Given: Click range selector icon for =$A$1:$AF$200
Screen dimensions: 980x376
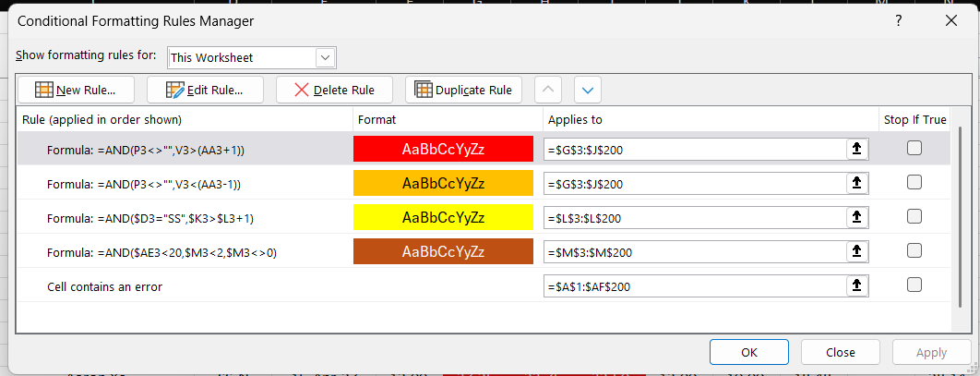Looking at the screenshot, I should point(857,285).
